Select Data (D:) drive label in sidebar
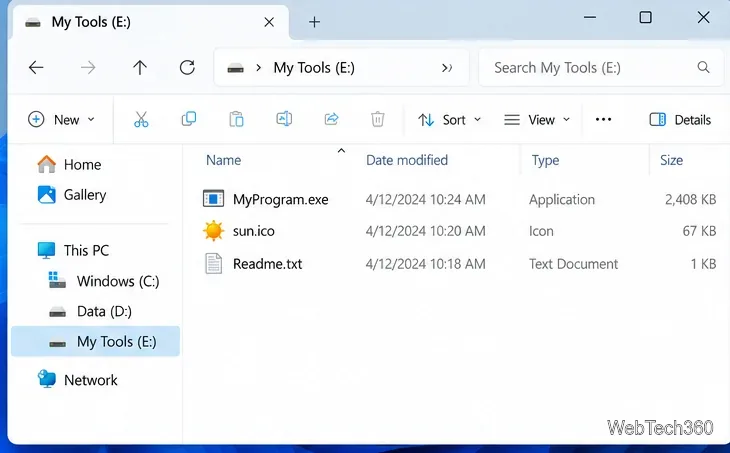Viewport: 730px width, 453px height. pos(104,311)
